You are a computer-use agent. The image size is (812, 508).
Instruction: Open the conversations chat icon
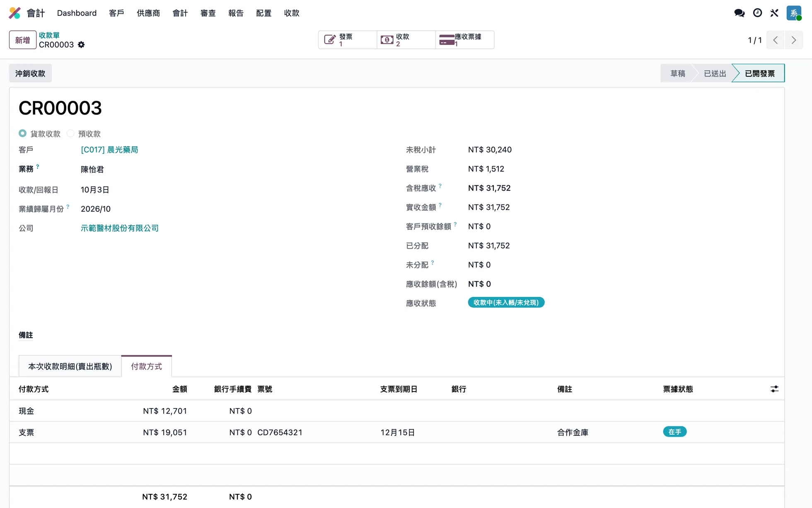pos(739,13)
